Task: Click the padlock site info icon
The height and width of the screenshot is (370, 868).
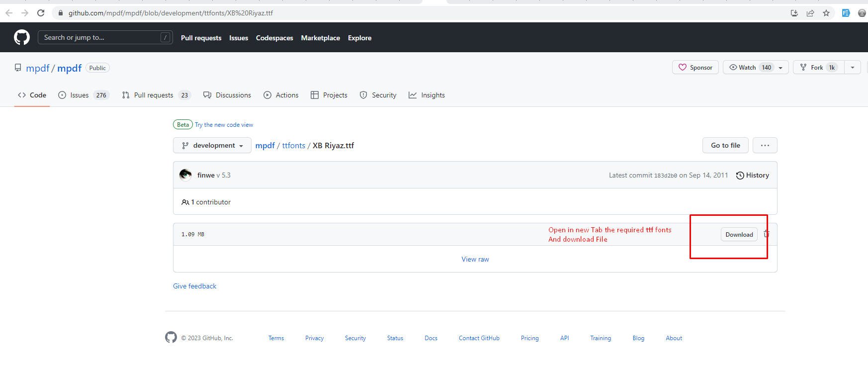Action: [x=61, y=13]
